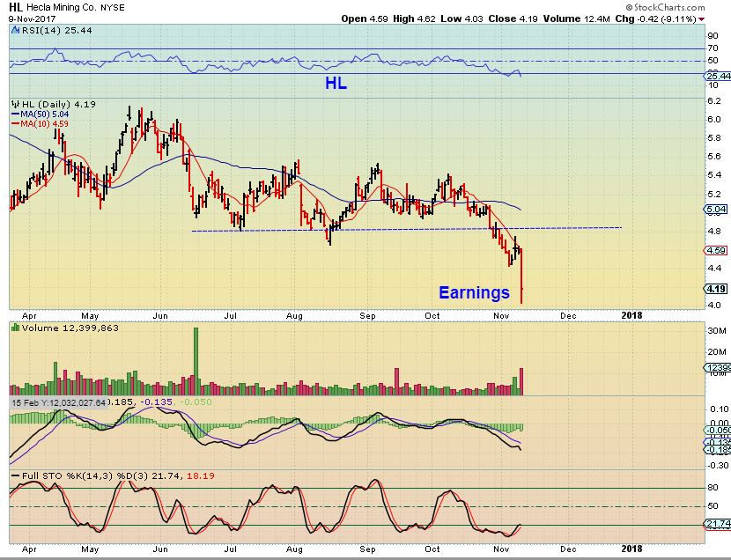Click the OHLC bar icon beside HL (Daily)
The image size is (731, 560).
(x=16, y=105)
